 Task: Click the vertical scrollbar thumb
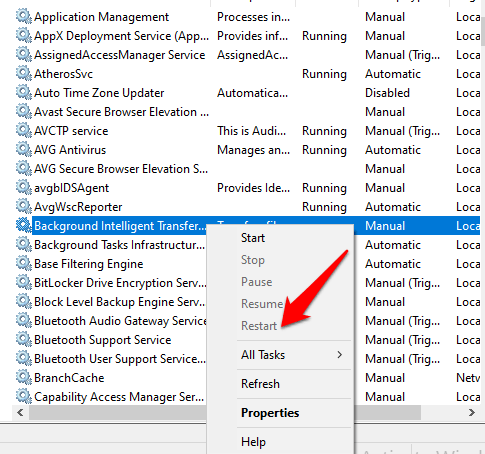coord(483,30)
